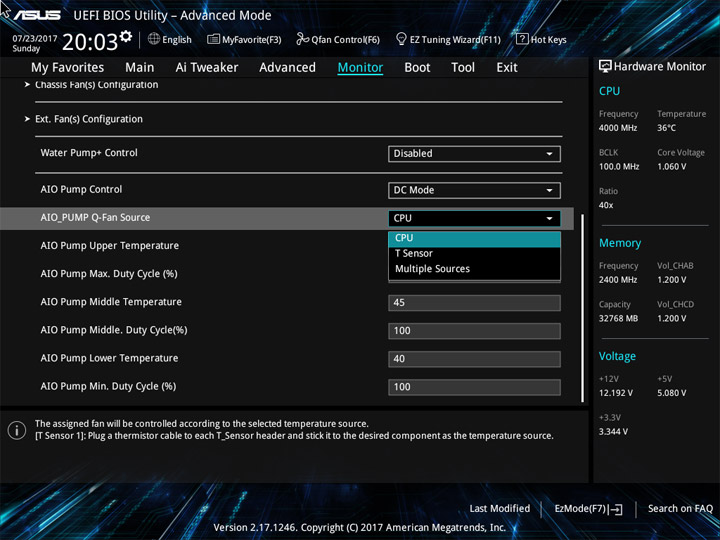
Task: Open Water Pump+ Control dropdown
Action: (474, 154)
